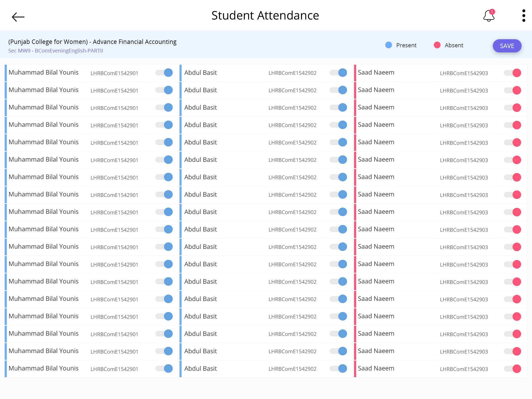Click roll number LHRBComE1542902 in the first row
The image size is (532, 399).
click(x=292, y=73)
